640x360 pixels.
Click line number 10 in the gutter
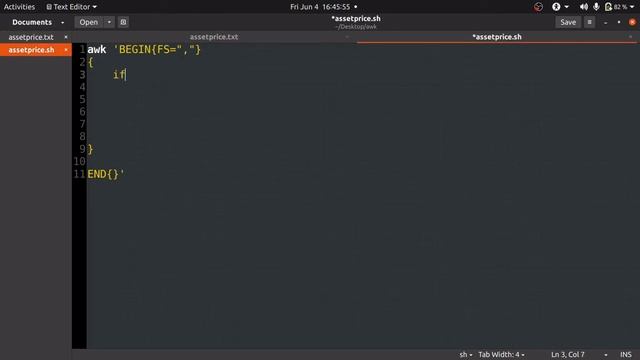click(80, 162)
